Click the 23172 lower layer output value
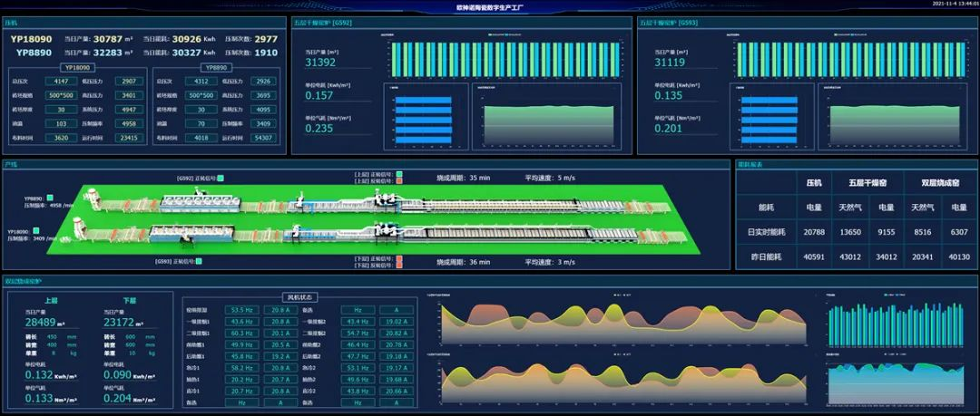 click(119, 323)
